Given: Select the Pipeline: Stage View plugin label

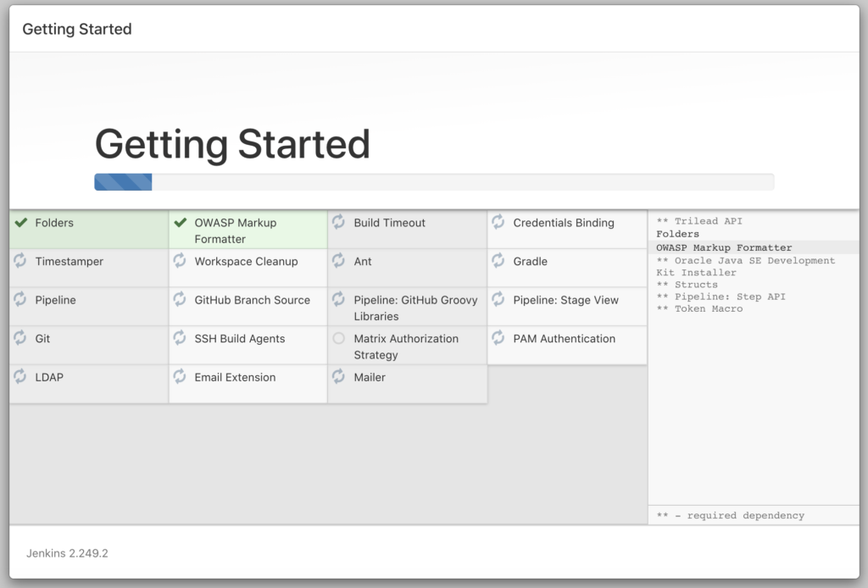Looking at the screenshot, I should pos(565,300).
